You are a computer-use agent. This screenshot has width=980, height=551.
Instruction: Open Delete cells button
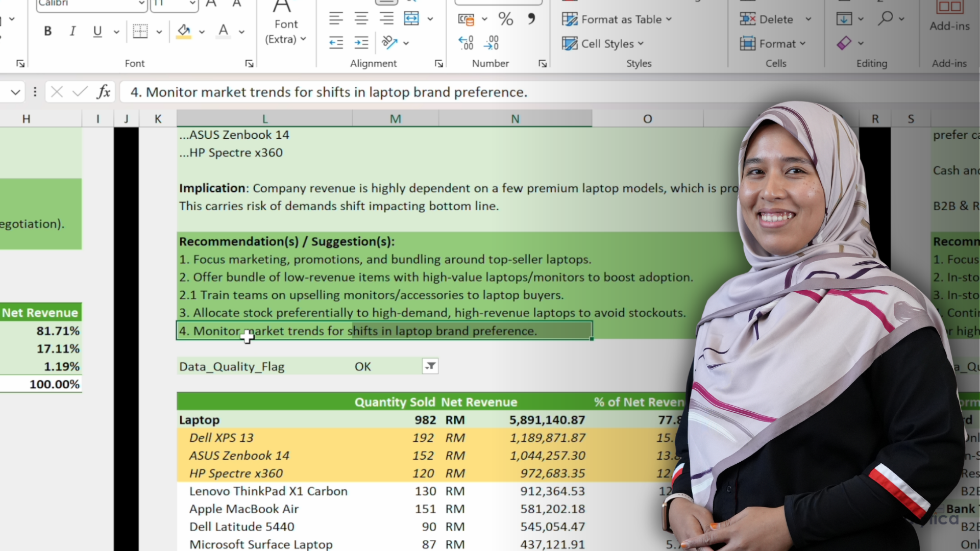[x=767, y=19]
